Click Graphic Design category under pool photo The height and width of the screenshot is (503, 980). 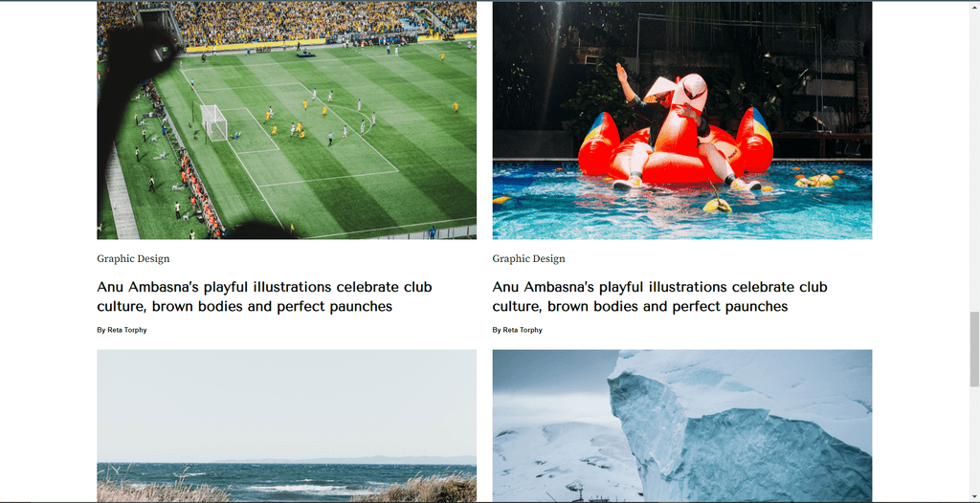(x=528, y=259)
